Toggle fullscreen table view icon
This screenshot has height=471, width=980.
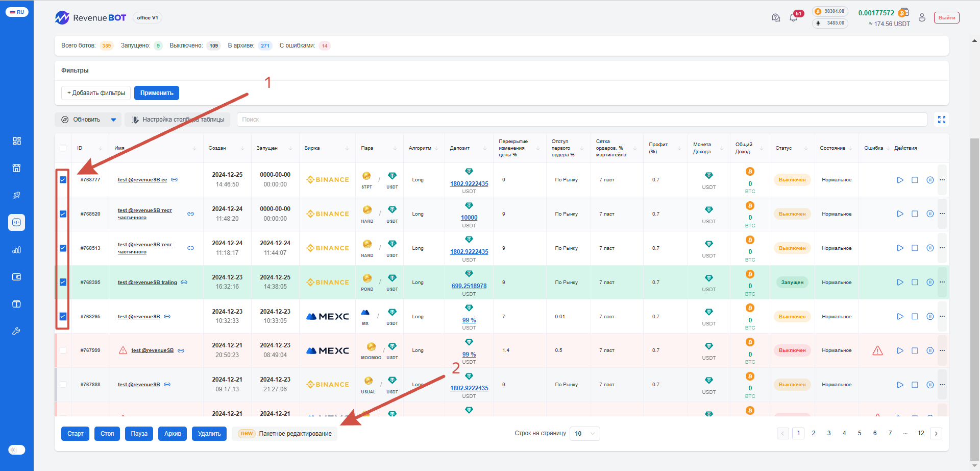point(942,120)
